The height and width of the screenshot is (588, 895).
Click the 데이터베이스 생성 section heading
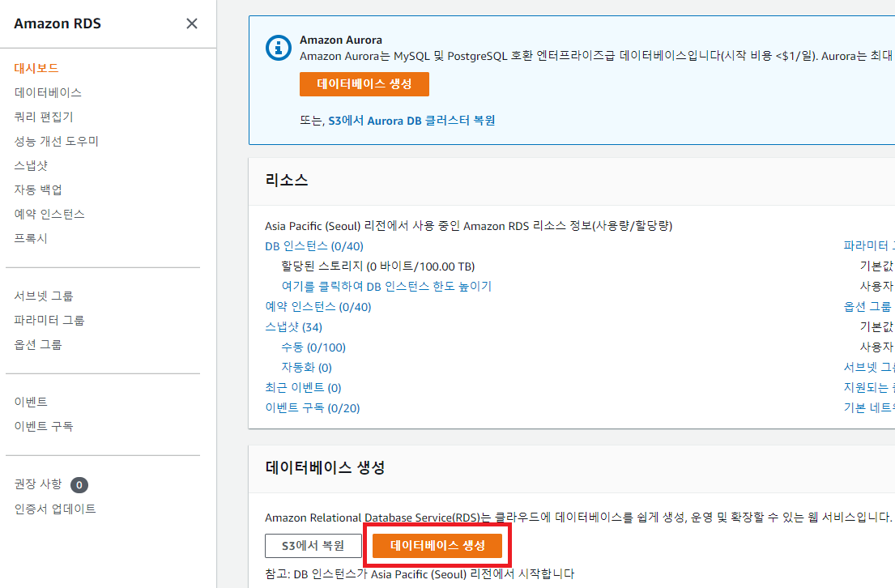pos(325,467)
